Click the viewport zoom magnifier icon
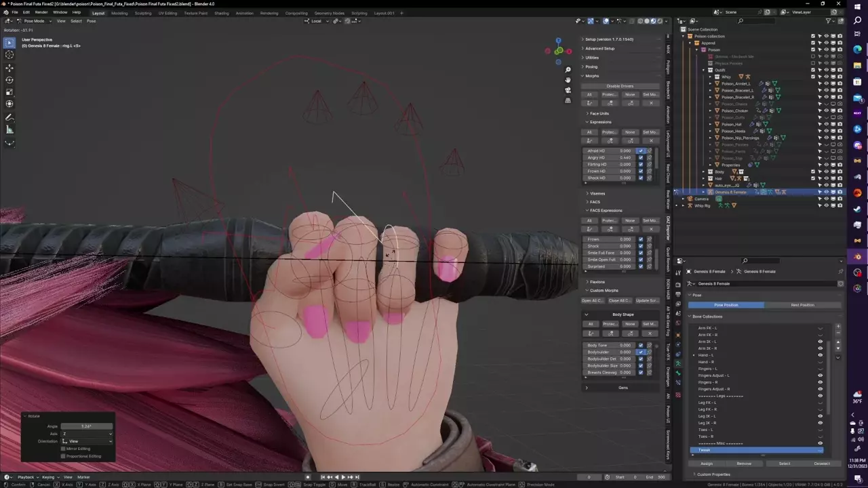The height and width of the screenshot is (488, 868). click(x=568, y=70)
